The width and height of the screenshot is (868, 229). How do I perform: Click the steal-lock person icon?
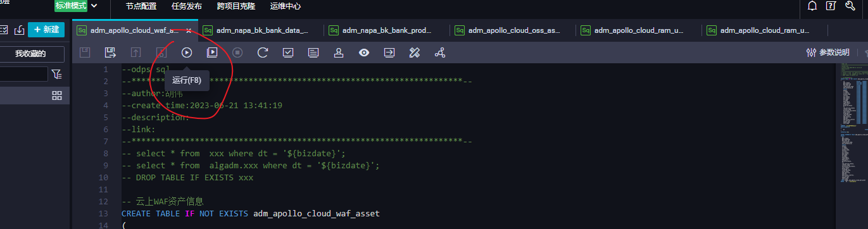339,53
